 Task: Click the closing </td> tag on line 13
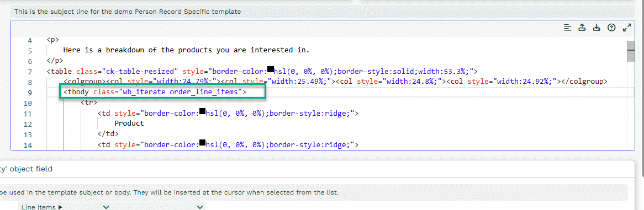108,134
